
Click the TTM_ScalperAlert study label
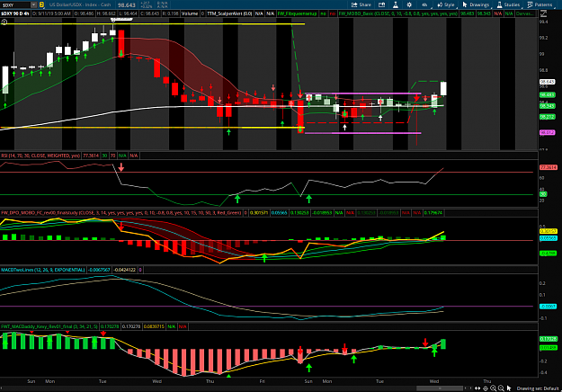(230, 13)
